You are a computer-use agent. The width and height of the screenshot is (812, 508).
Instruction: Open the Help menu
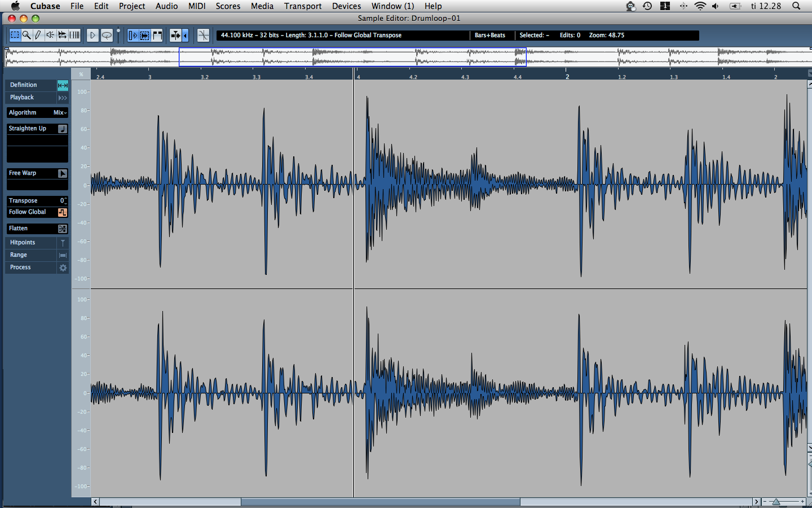coord(433,6)
